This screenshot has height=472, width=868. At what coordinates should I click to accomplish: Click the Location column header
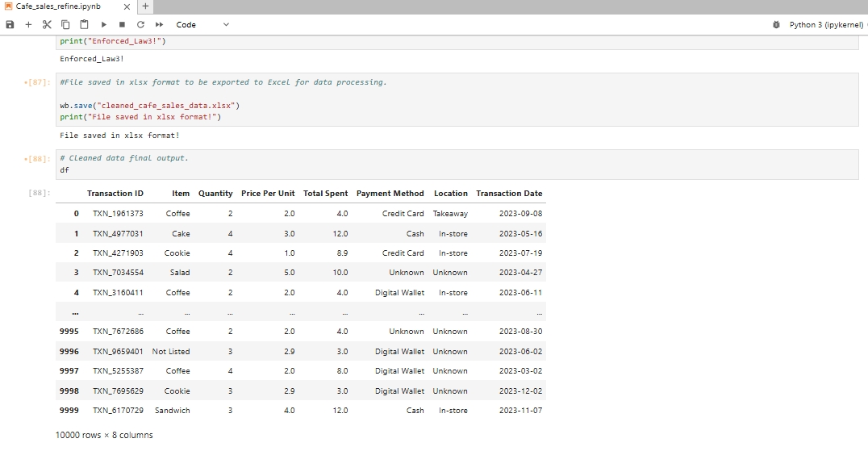(x=451, y=194)
